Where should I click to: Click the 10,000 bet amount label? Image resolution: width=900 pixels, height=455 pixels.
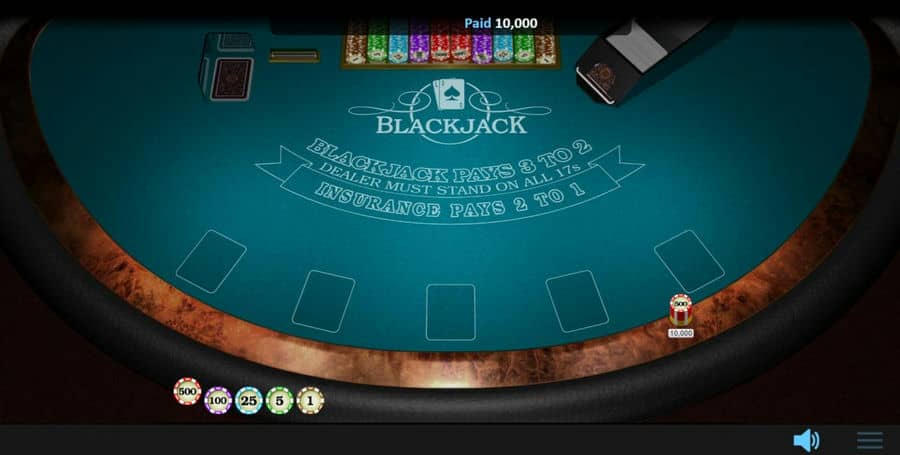coord(681,333)
